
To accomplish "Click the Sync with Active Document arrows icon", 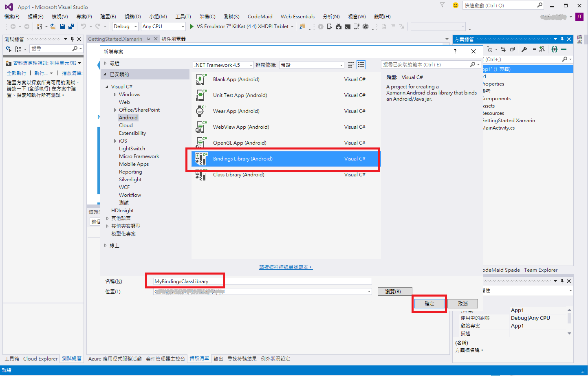I will (503, 49).
